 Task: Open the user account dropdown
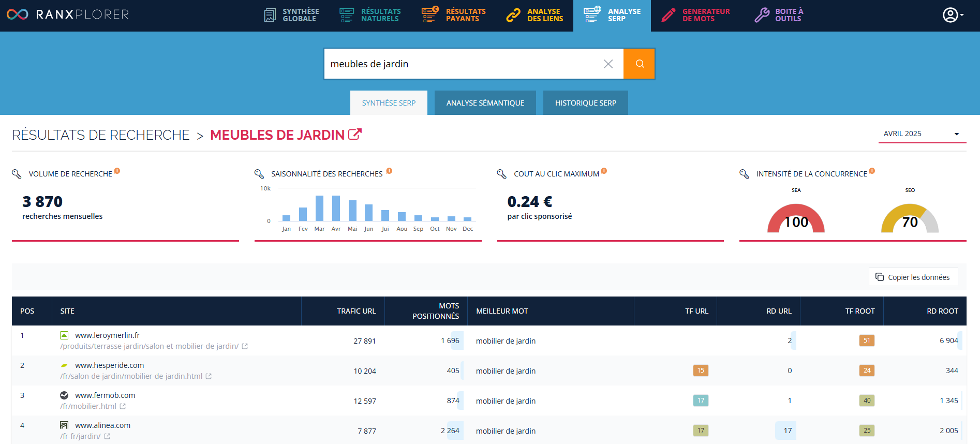953,15
